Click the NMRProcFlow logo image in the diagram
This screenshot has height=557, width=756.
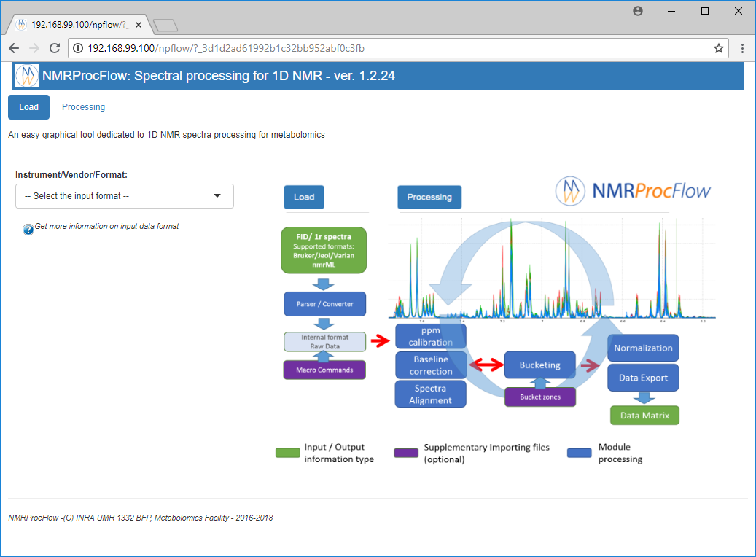[x=633, y=191]
